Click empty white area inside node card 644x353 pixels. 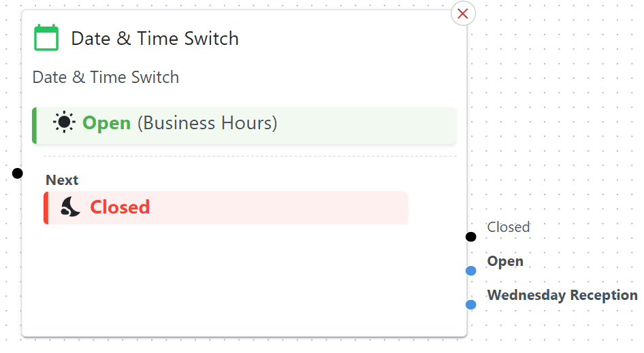click(238, 286)
